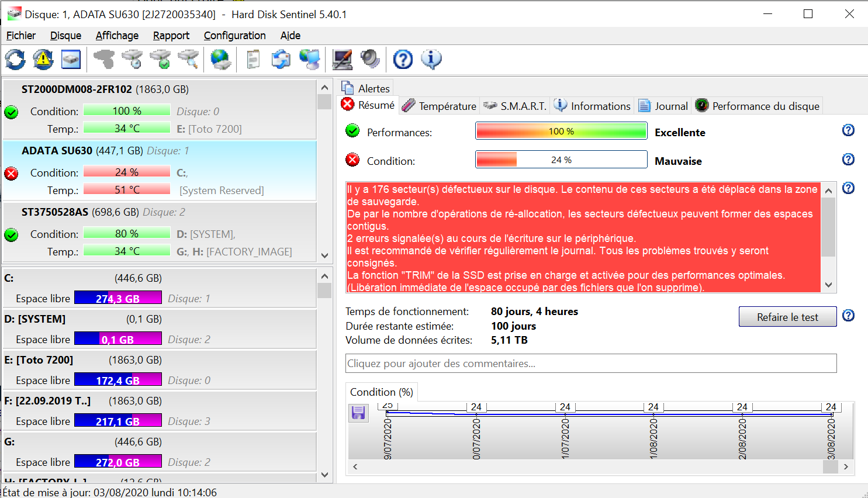Click the Condition chart scroll-left arrow
This screenshot has width=868, height=498.
355,466
